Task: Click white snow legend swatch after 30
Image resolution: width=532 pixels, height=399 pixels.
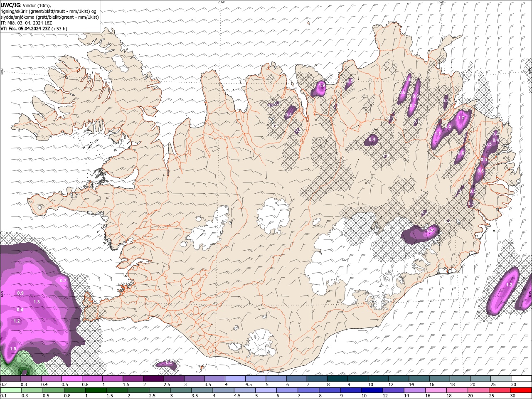Action: click(x=521, y=379)
